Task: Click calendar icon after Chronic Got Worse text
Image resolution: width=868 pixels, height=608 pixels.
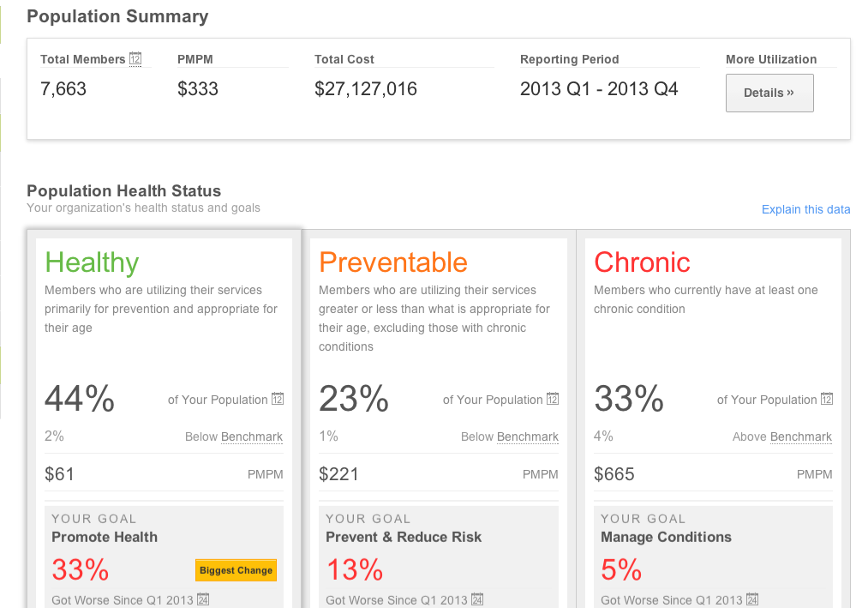Action: (x=752, y=599)
